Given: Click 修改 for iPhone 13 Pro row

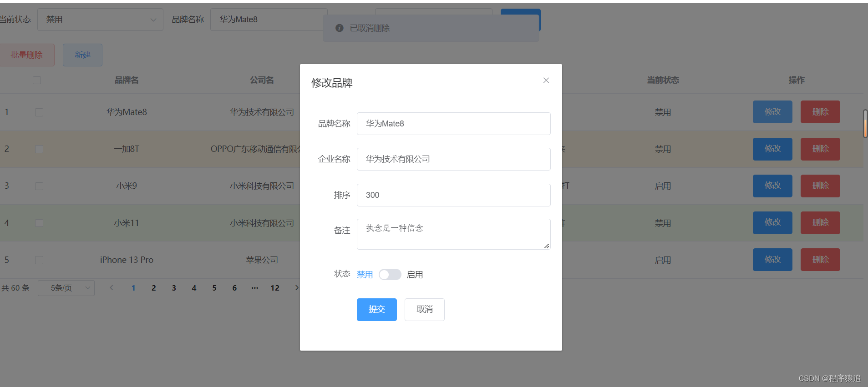Looking at the screenshot, I should pos(772,260).
